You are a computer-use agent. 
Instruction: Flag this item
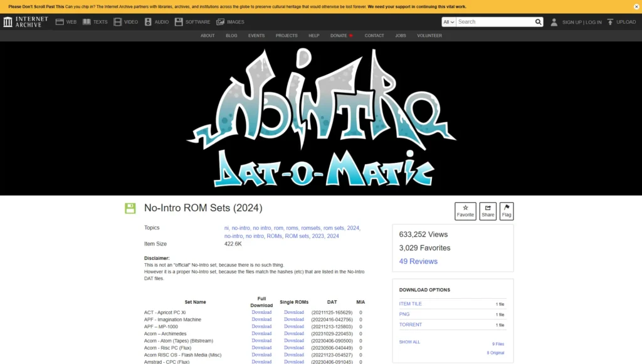(507, 211)
